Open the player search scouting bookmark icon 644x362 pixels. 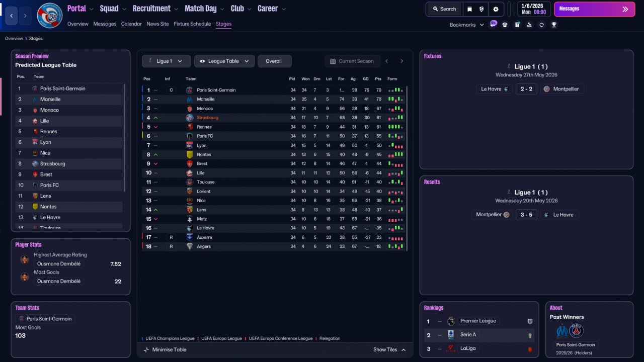click(529, 25)
